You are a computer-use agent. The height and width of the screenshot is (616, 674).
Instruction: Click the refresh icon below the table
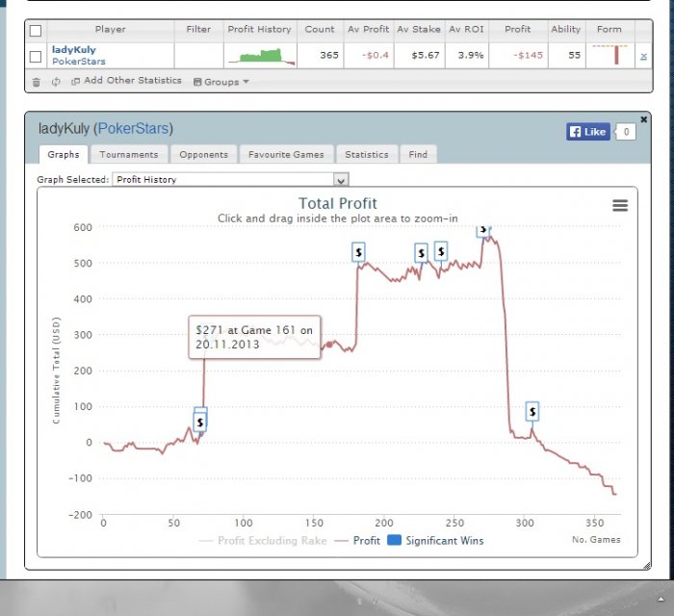(56, 82)
